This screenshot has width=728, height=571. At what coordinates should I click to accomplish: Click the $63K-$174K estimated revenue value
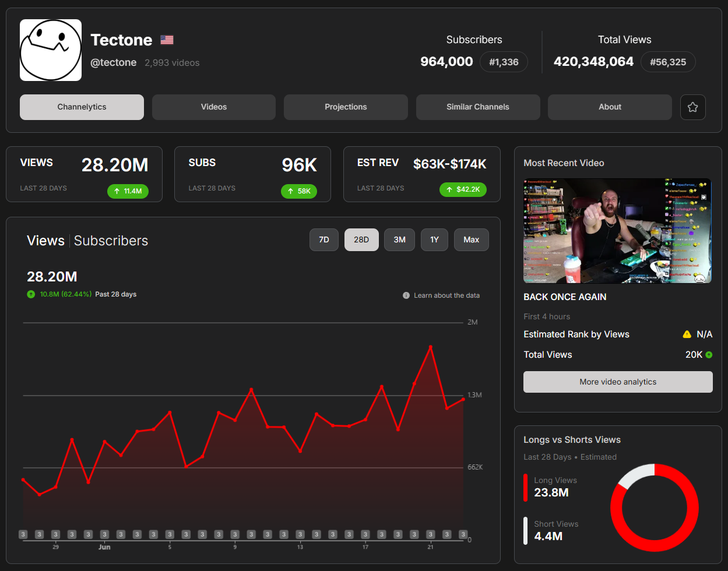pyautogui.click(x=449, y=164)
